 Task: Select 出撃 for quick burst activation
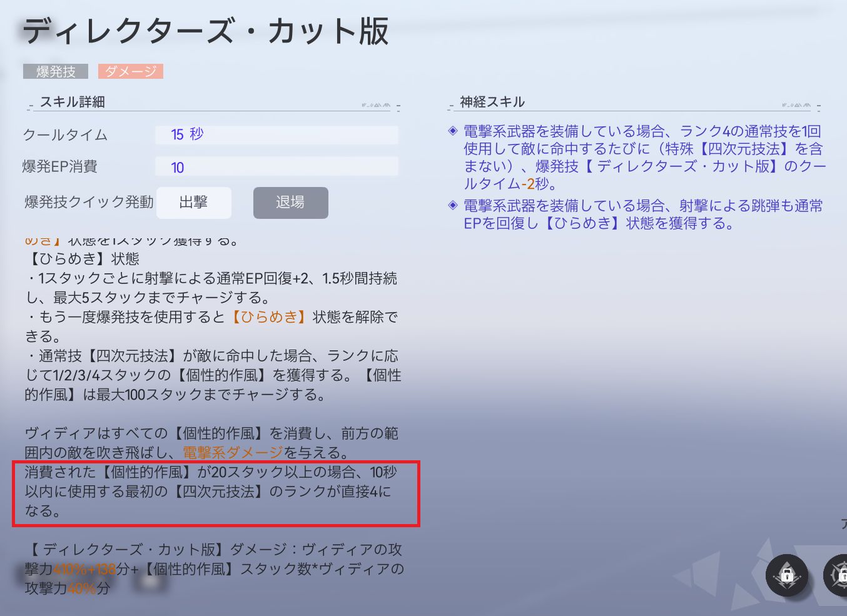[x=193, y=203]
